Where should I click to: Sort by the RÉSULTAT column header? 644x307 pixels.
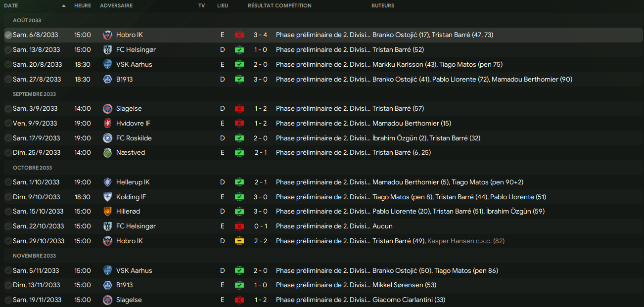260,6
